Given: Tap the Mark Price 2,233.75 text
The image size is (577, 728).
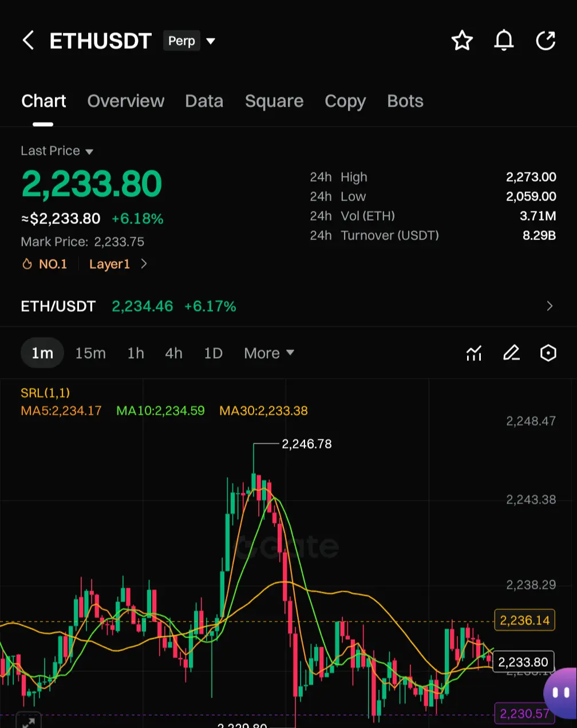Looking at the screenshot, I should coord(82,242).
